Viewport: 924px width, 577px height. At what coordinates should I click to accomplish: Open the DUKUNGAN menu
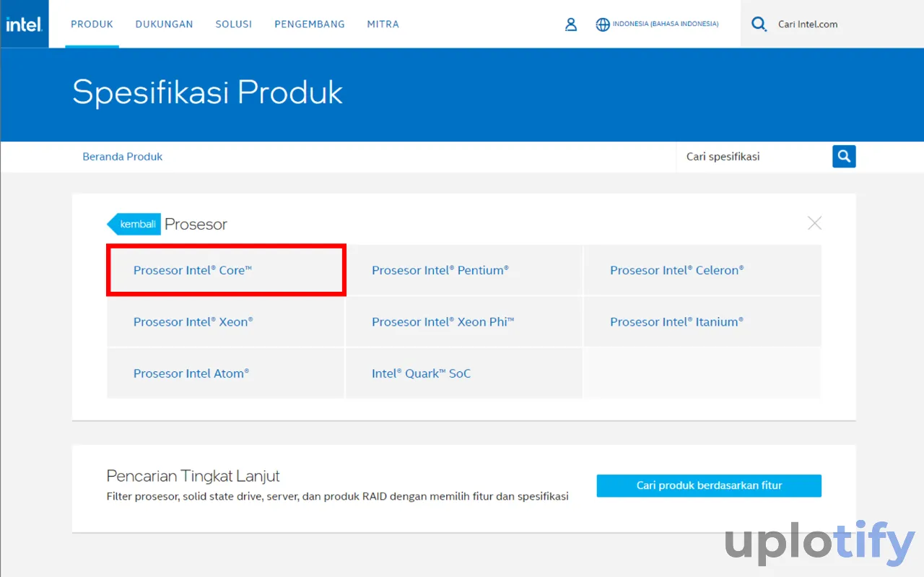[164, 24]
